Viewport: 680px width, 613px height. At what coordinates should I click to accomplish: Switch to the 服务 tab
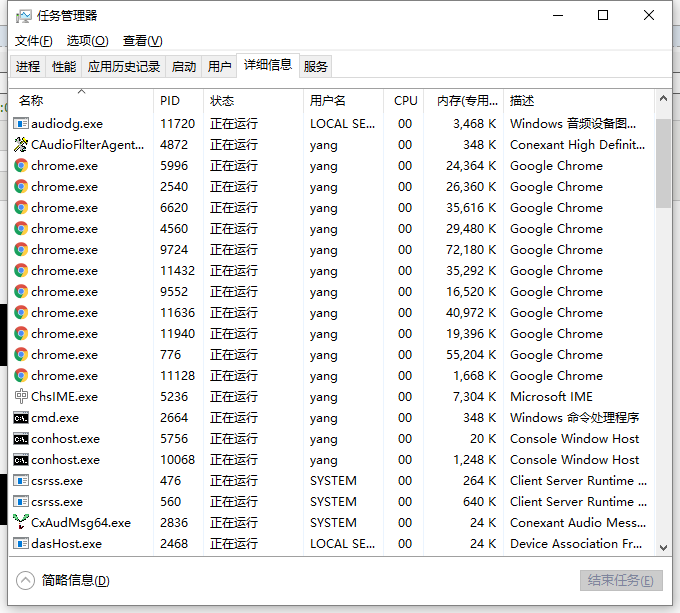[315, 66]
